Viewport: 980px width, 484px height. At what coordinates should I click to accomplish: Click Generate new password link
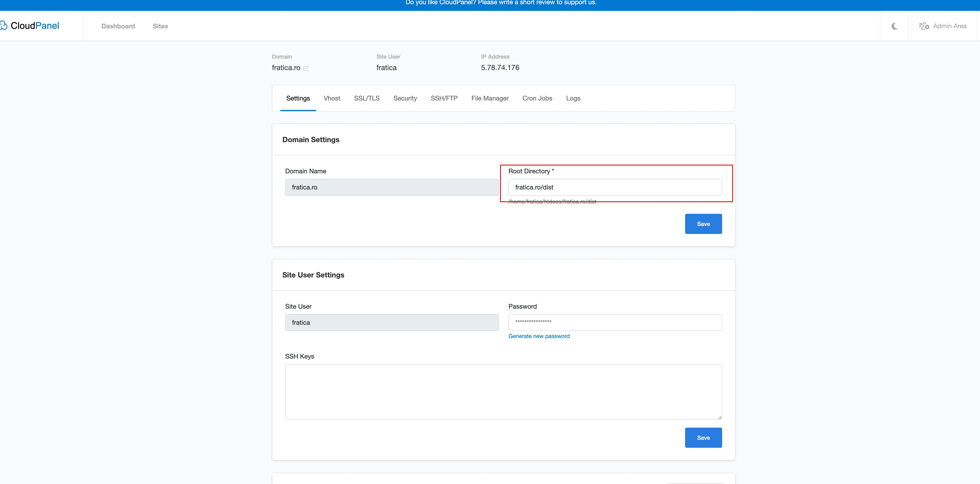(539, 336)
